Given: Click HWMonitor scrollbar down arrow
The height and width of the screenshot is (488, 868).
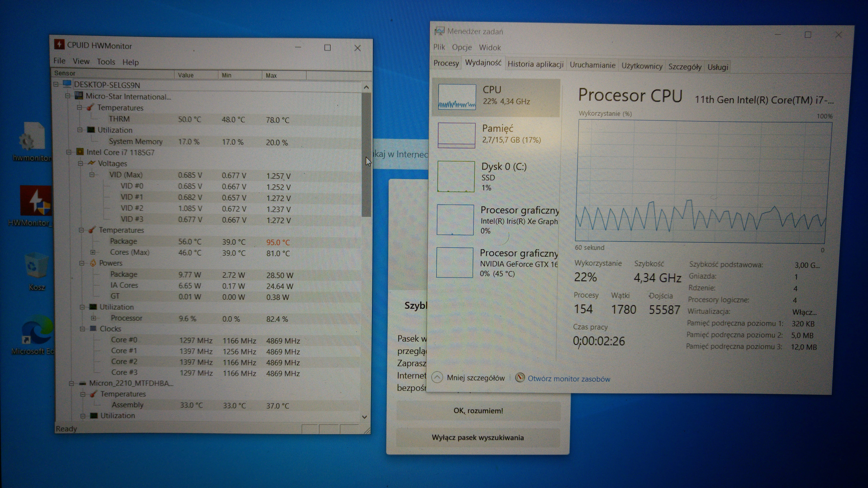Looking at the screenshot, I should (x=364, y=417).
